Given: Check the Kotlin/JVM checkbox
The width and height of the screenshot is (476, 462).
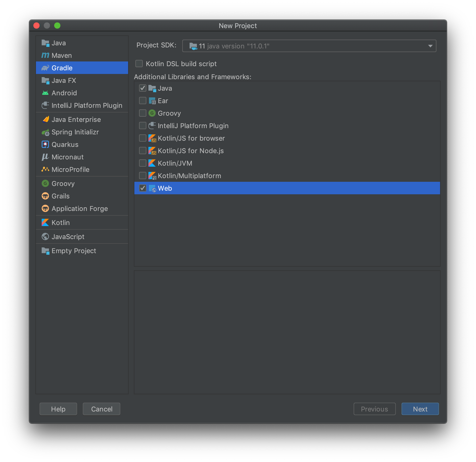Looking at the screenshot, I should tap(143, 163).
